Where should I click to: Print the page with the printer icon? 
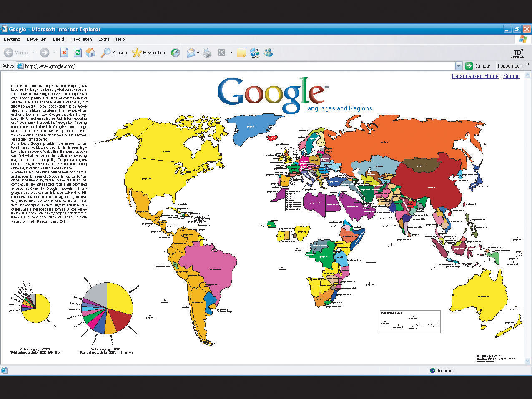[x=207, y=53]
